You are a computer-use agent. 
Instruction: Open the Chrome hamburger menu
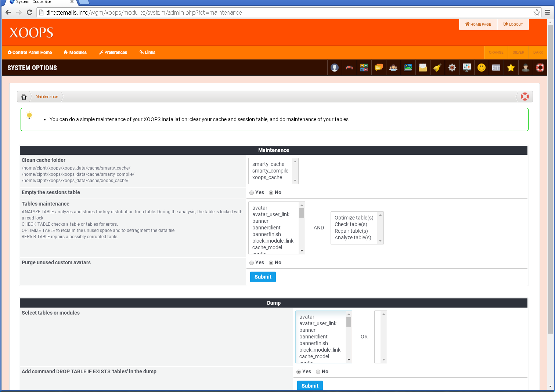pyautogui.click(x=547, y=12)
